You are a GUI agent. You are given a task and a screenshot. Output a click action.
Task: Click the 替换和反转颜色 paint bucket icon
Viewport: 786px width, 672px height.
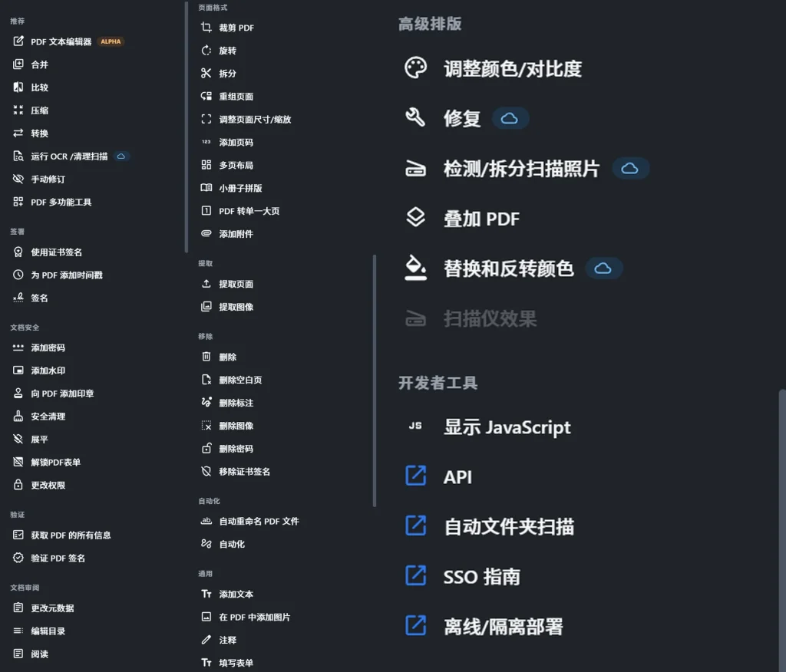pos(415,268)
